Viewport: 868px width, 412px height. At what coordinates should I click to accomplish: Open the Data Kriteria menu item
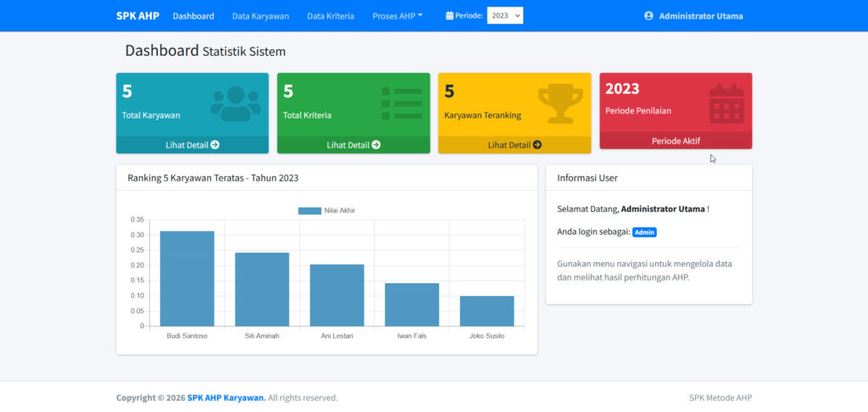(331, 16)
